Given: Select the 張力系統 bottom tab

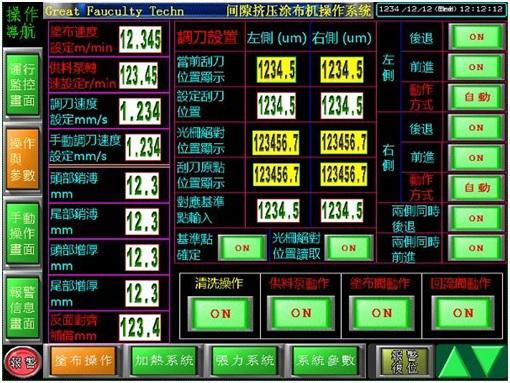Looking at the screenshot, I should click(245, 361).
